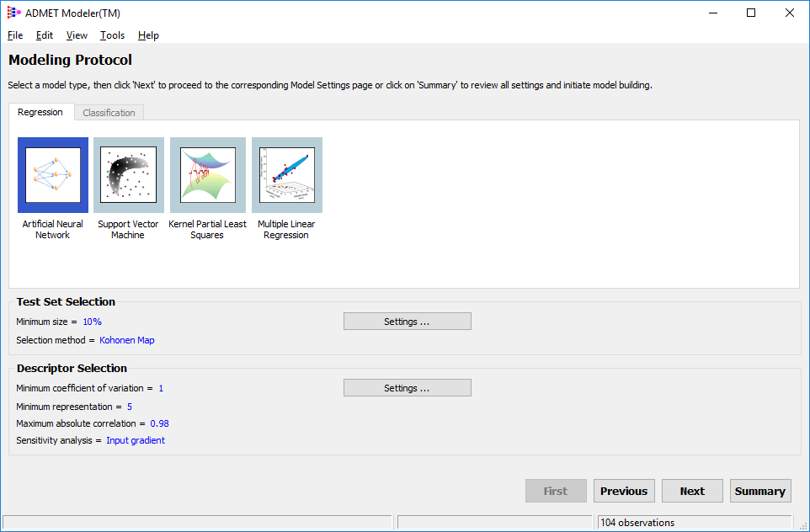The image size is (810, 532).
Task: Switch to the Classification tab
Action: coord(109,113)
